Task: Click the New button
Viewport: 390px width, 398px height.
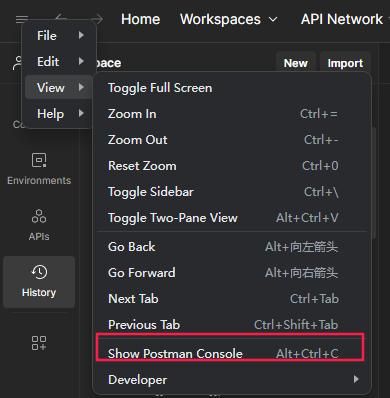Action: coord(296,63)
